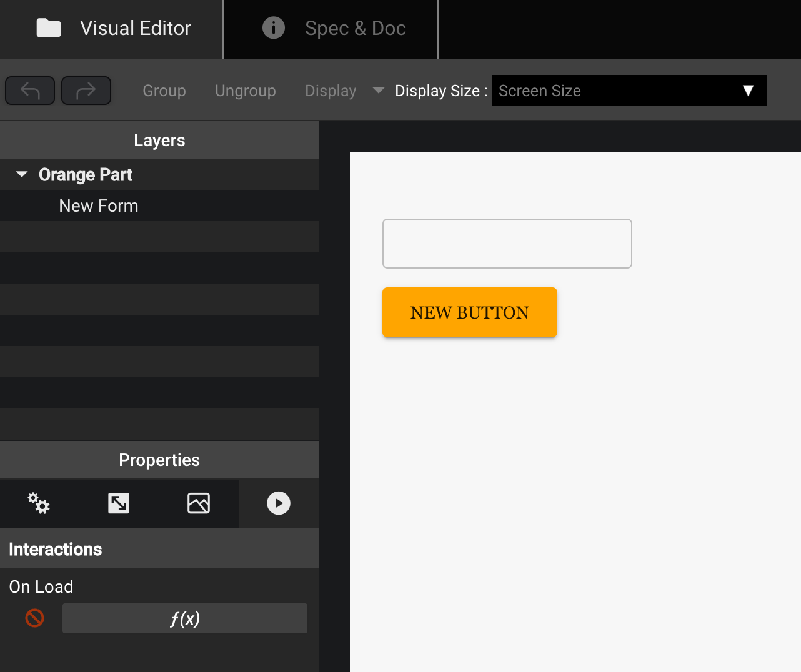This screenshot has width=801, height=672.
Task: Open the Screen Size display dropdown
Action: pos(629,91)
